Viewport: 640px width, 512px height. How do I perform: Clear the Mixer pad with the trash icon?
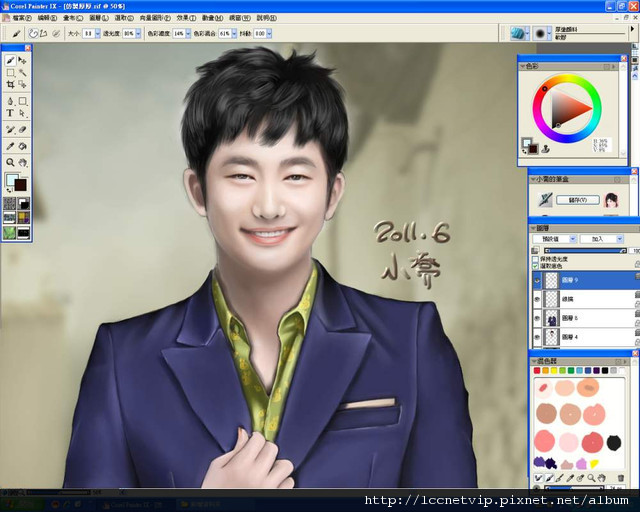[621, 478]
